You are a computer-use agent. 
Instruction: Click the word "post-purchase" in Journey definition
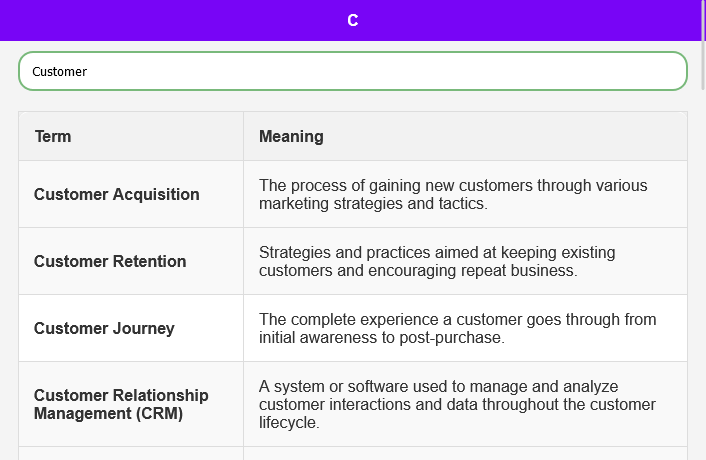(x=454, y=338)
